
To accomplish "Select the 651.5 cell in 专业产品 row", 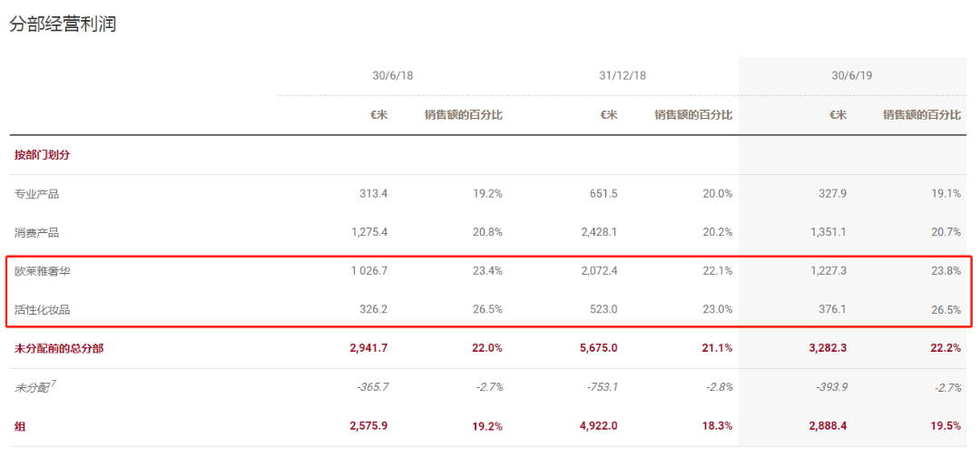I will (x=603, y=194).
